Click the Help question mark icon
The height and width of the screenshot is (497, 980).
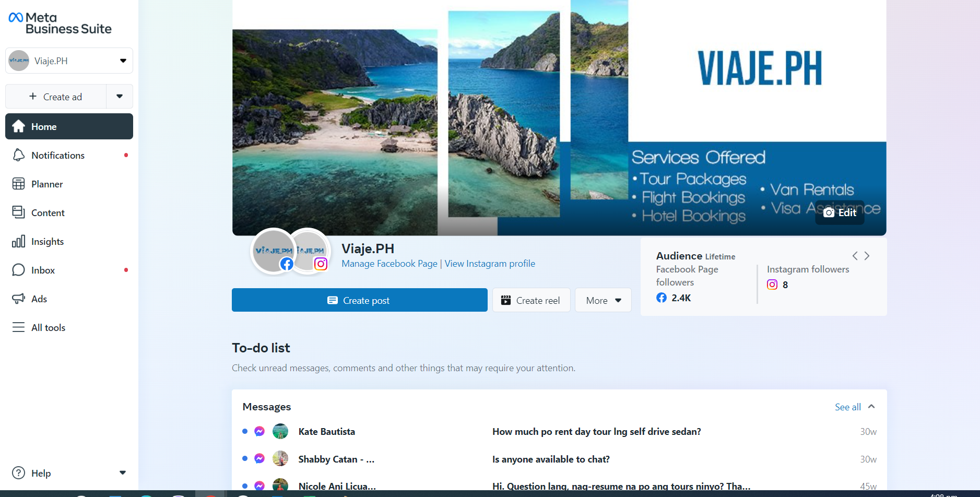tap(19, 473)
